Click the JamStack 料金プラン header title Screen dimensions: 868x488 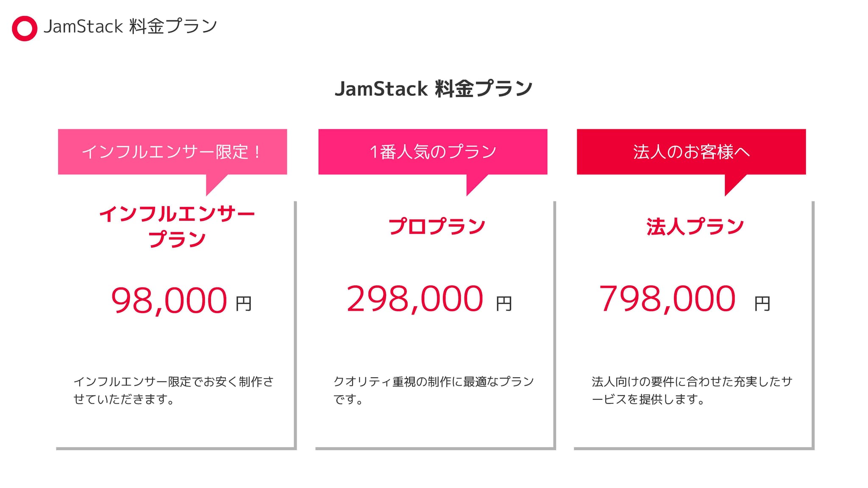pos(131,26)
